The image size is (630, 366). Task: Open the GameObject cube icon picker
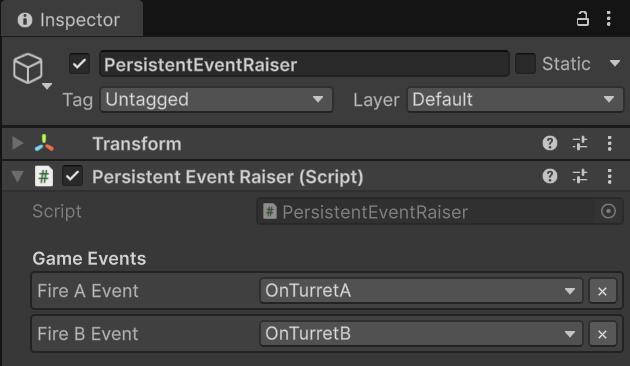pyautogui.click(x=31, y=70)
